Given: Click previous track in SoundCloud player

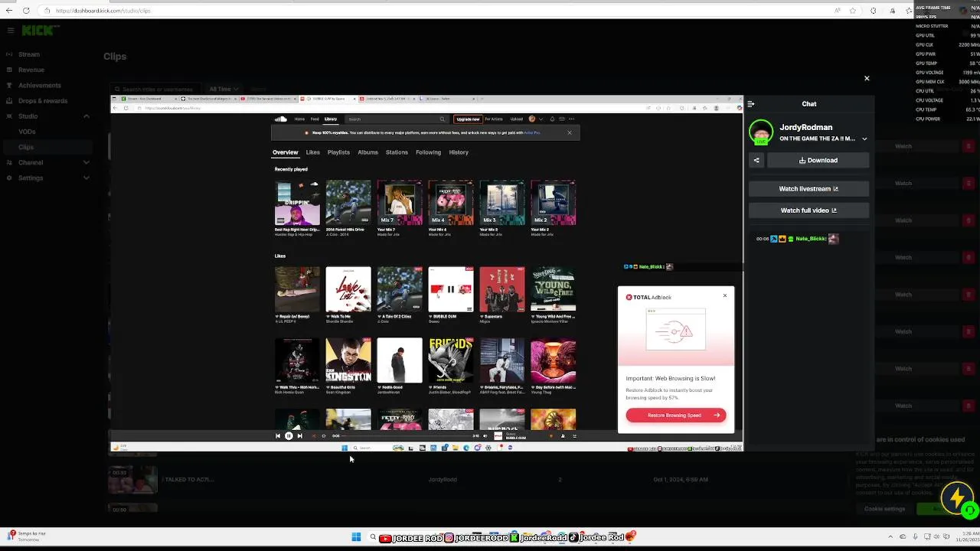Looking at the screenshot, I should point(278,436).
